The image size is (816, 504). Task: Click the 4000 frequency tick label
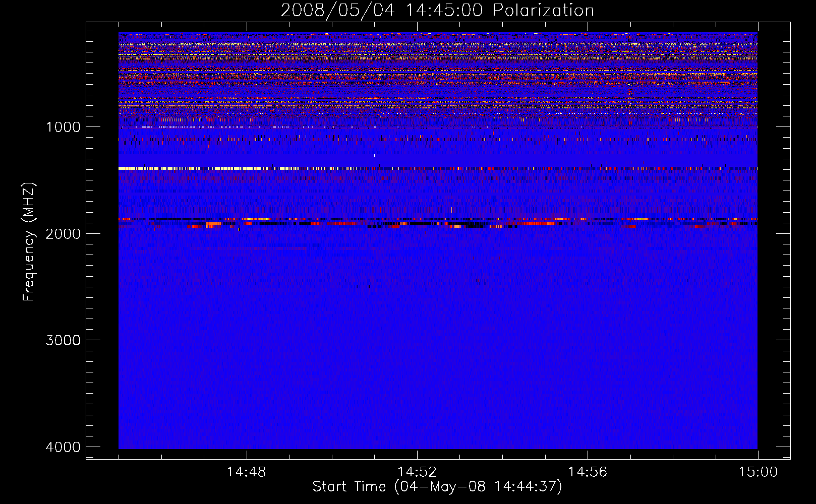(x=63, y=447)
